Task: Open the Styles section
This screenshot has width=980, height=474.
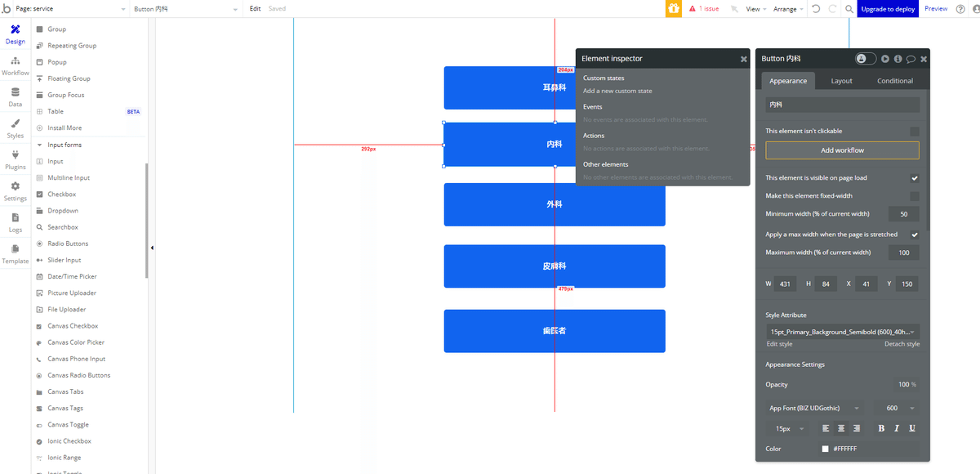Action: click(x=15, y=128)
